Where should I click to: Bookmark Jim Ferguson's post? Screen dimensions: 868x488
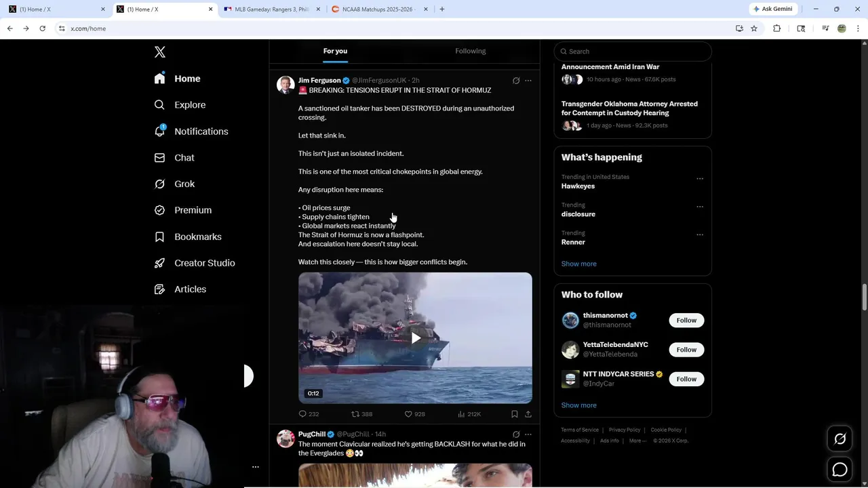[x=515, y=414]
